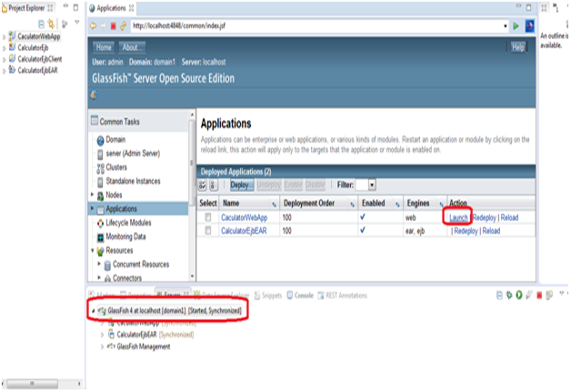The width and height of the screenshot is (571, 392).
Task: Click CalculatorEjbEAR project icon in Project Explorer
Action: 12,70
